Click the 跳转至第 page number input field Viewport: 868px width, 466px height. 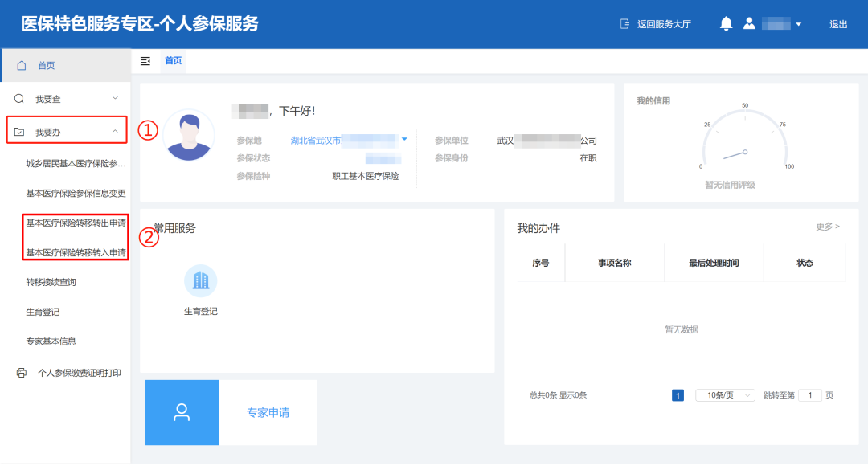809,395
